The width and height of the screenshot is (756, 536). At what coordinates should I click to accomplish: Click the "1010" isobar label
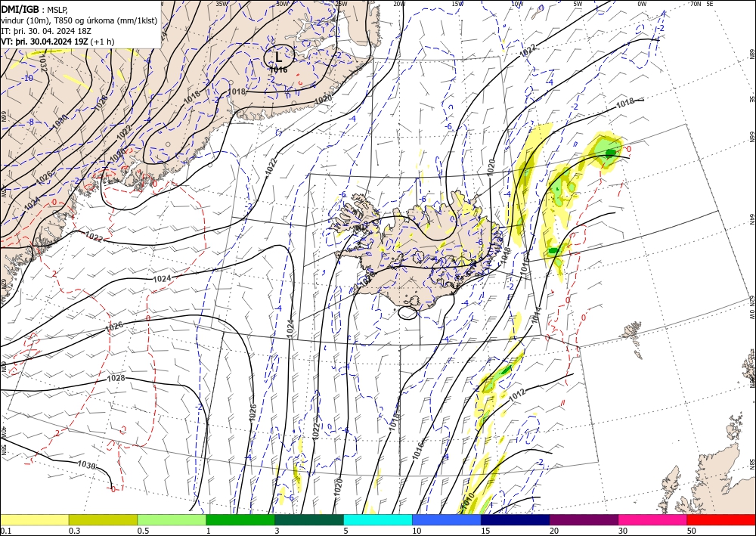[468, 501]
